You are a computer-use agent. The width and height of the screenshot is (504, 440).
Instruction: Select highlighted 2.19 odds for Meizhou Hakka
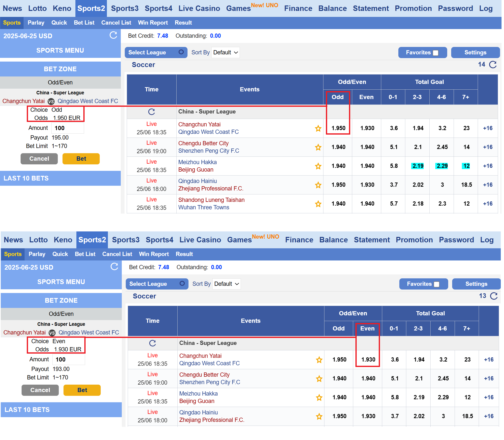pyautogui.click(x=418, y=166)
